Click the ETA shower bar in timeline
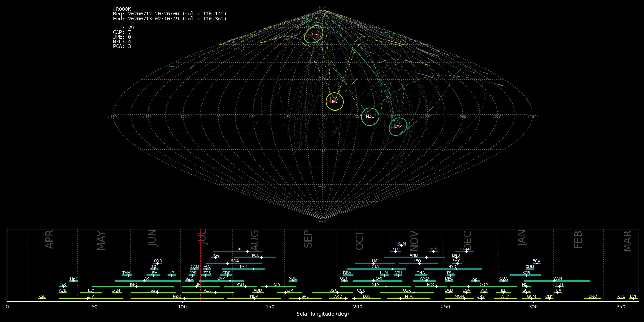The width and height of the screenshot is (644, 322). tap(91, 298)
